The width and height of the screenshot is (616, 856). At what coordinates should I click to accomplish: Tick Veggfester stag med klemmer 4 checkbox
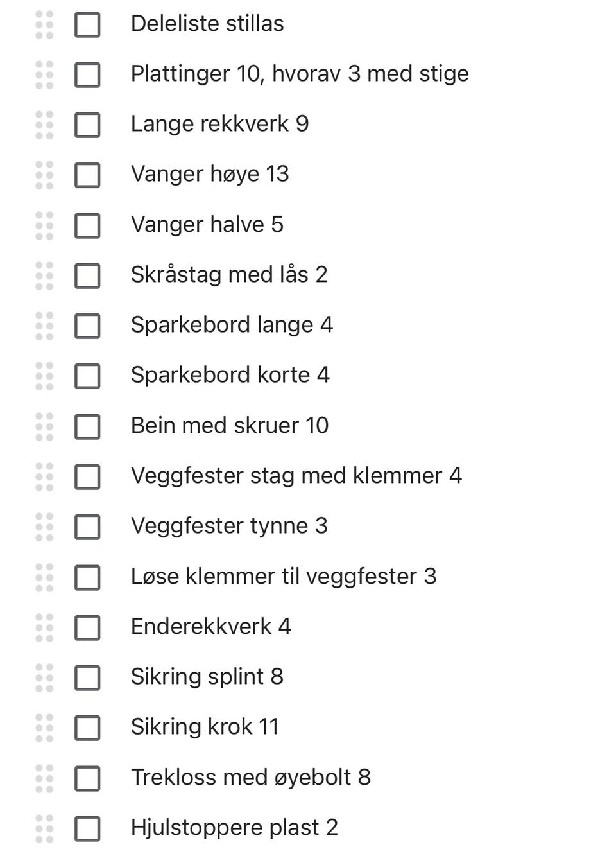[87, 476]
